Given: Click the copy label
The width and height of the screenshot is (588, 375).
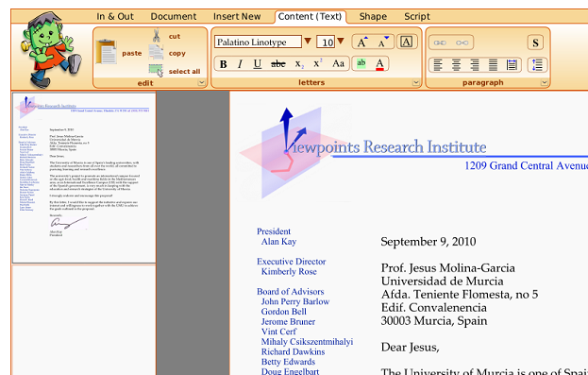Looking at the screenshot, I should [177, 53].
